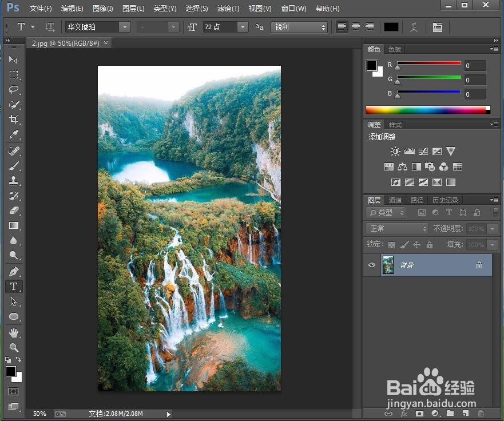The image size is (504, 421).
Task: Open the 文件(F) menu
Action: coord(41,9)
